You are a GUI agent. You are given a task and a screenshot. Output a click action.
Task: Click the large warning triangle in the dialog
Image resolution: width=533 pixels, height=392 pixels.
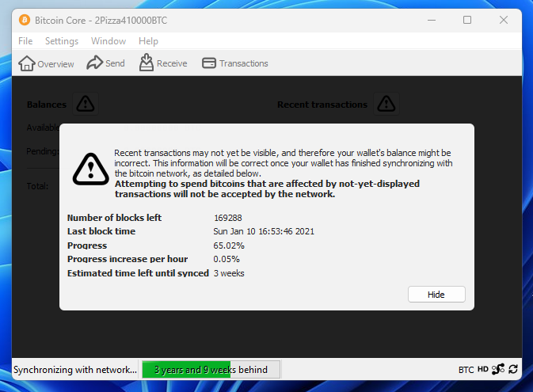click(x=91, y=169)
